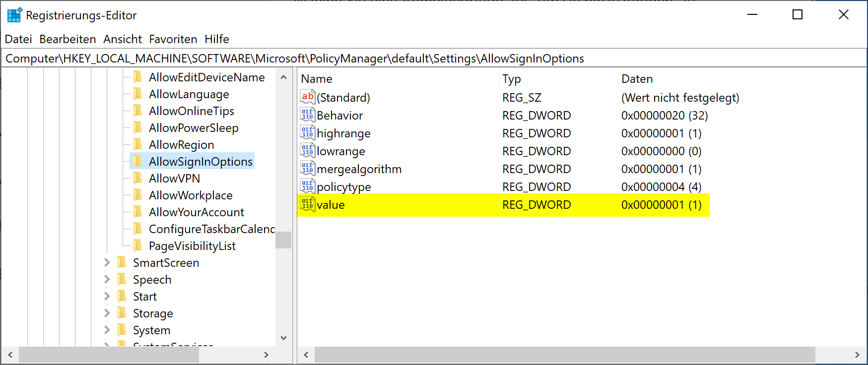
Task: Click the folder icon of AllowOnlineTips
Action: (138, 111)
